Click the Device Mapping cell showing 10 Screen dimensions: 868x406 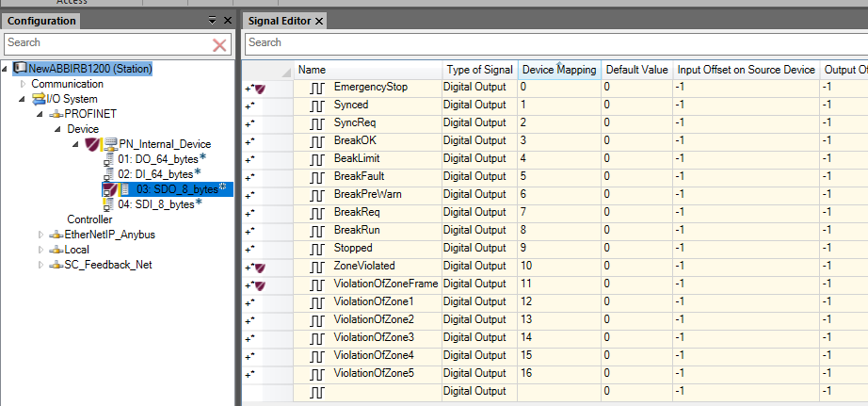(x=559, y=267)
